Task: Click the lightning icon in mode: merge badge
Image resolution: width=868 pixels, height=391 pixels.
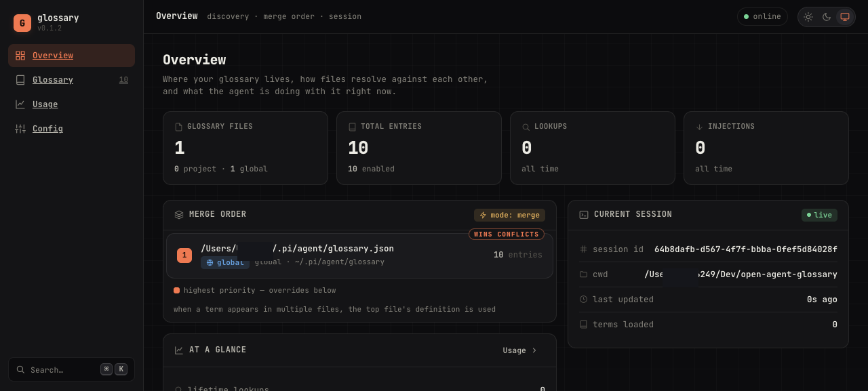Action: [x=483, y=215]
